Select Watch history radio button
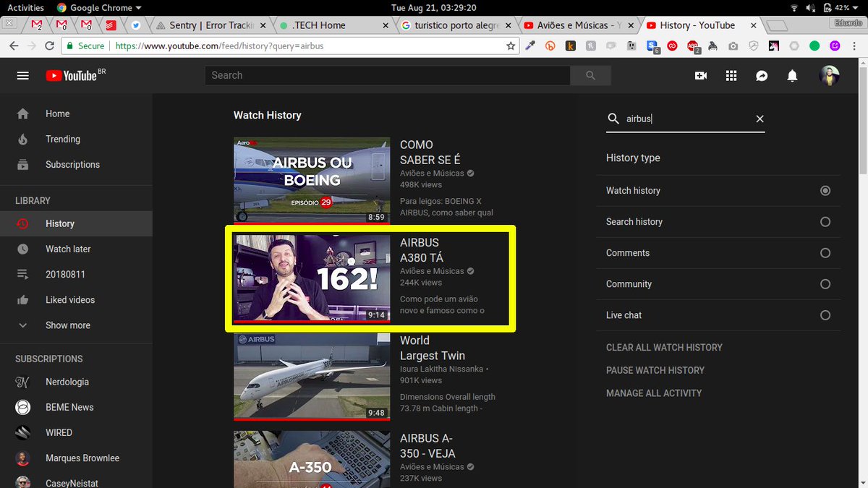Image resolution: width=868 pixels, height=488 pixels. click(x=825, y=191)
